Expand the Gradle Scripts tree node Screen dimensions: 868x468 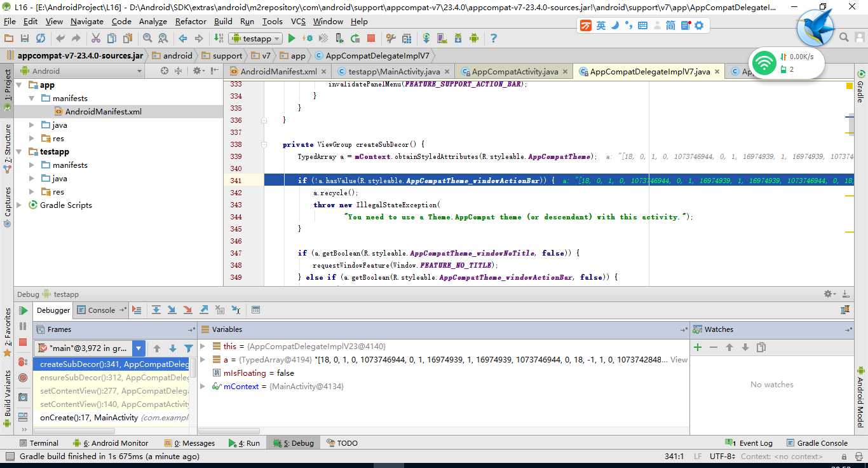[x=19, y=205]
